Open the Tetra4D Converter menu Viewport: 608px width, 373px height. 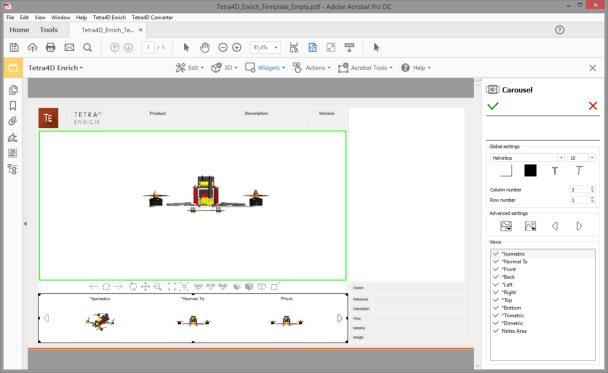[152, 17]
